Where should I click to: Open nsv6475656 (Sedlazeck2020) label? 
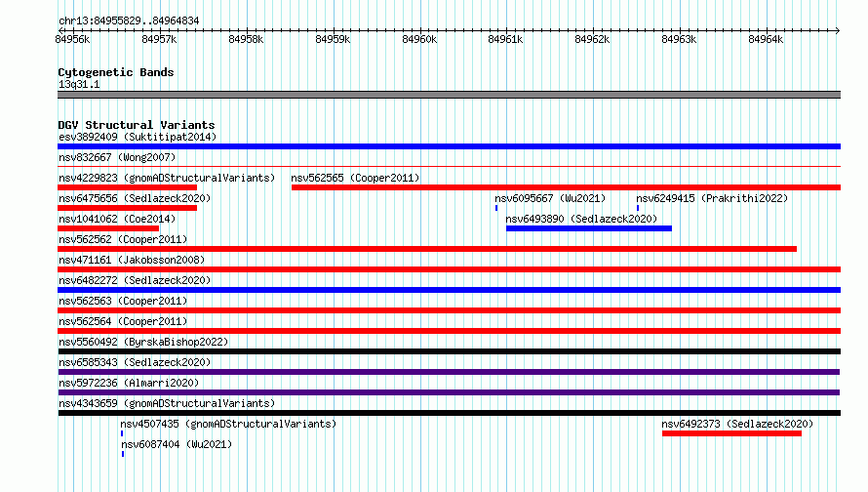click(135, 198)
